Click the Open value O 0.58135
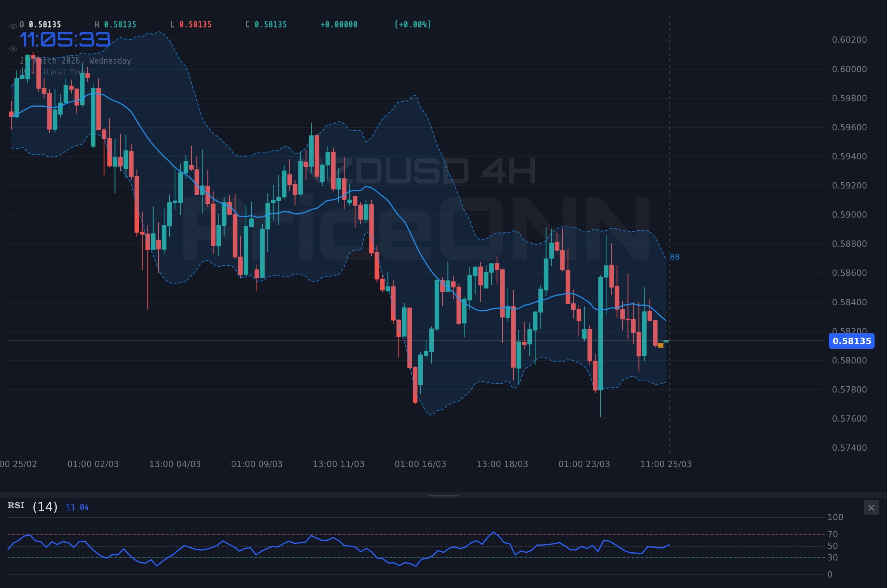 click(40, 24)
